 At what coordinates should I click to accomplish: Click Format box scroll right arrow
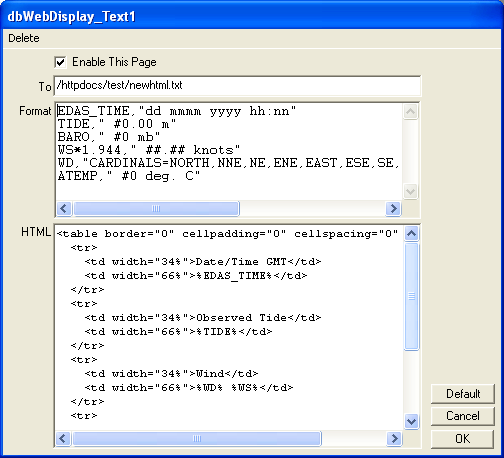pos(393,209)
